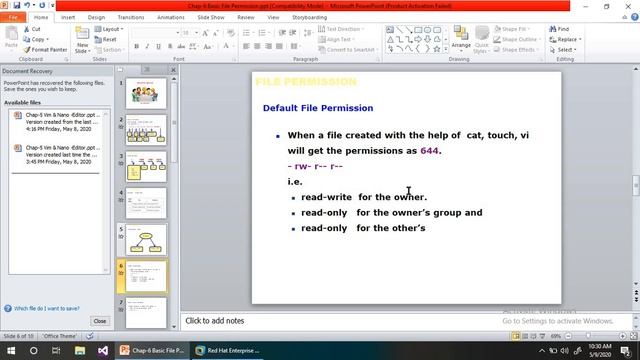
Task: Switch to the Animations tab
Action: tap(171, 18)
